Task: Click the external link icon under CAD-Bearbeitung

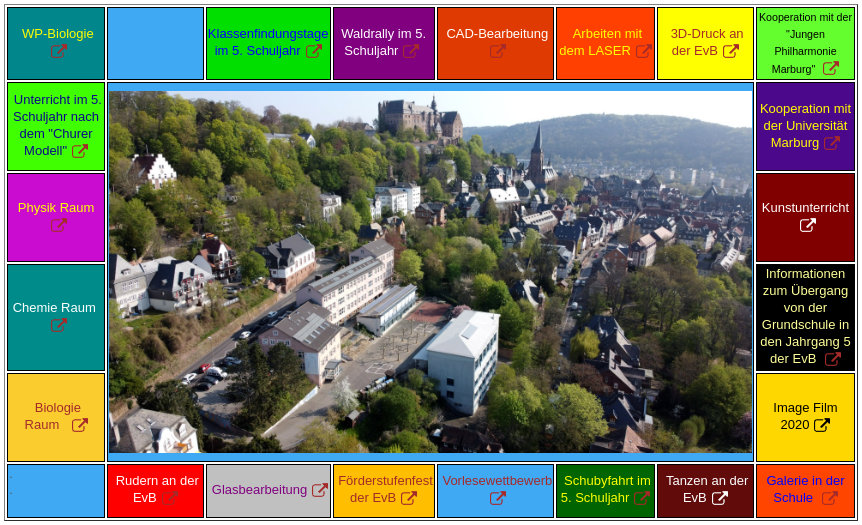Action: pos(498,52)
